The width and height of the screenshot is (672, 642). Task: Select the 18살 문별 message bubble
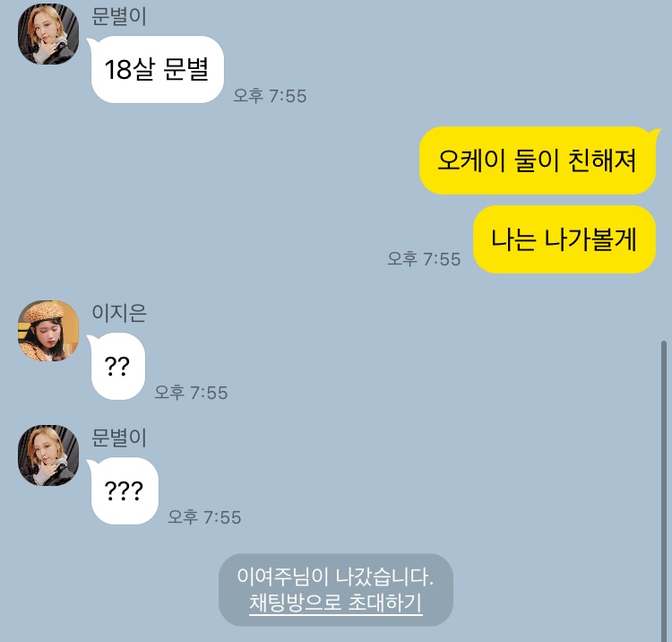pos(157,69)
